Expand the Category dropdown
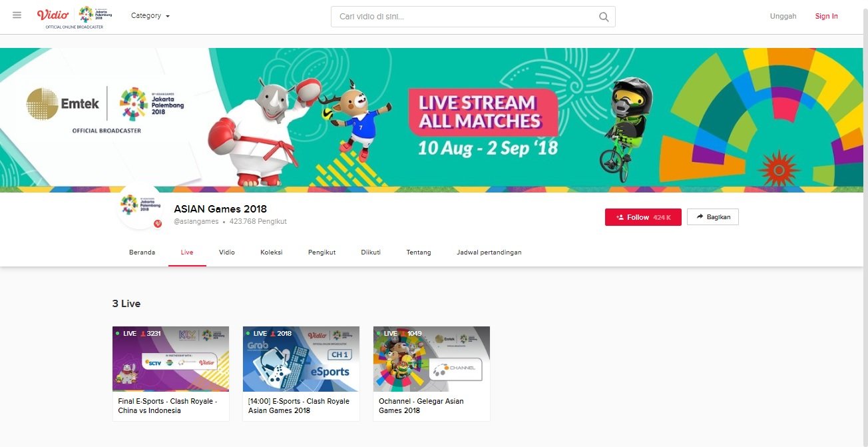Image resolution: width=868 pixels, height=447 pixels. pyautogui.click(x=150, y=15)
